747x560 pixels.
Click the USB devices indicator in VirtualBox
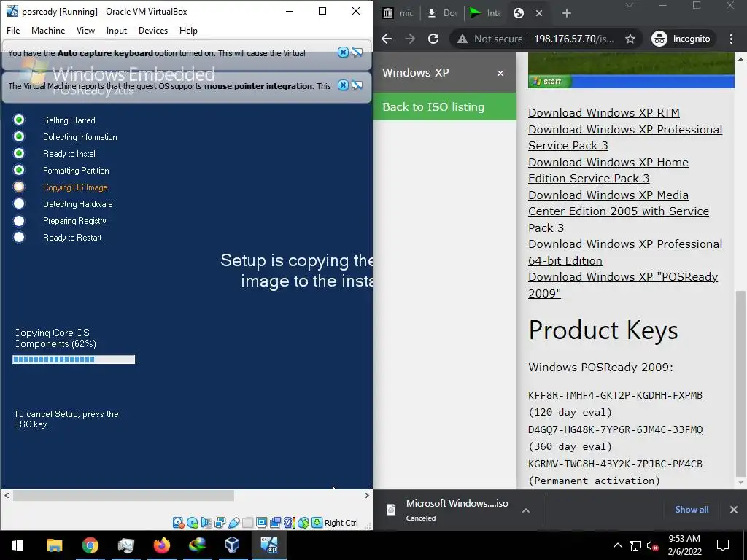[x=233, y=523]
